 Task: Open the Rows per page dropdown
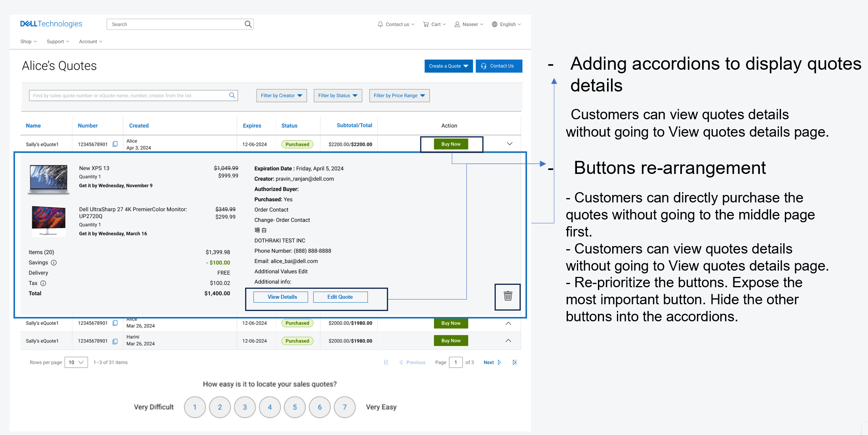pyautogui.click(x=76, y=362)
